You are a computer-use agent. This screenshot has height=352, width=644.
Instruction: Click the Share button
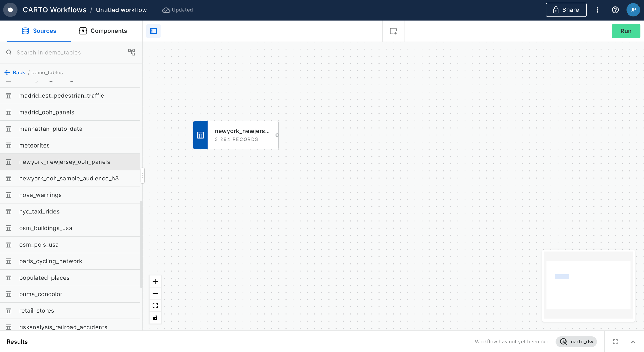pos(566,10)
